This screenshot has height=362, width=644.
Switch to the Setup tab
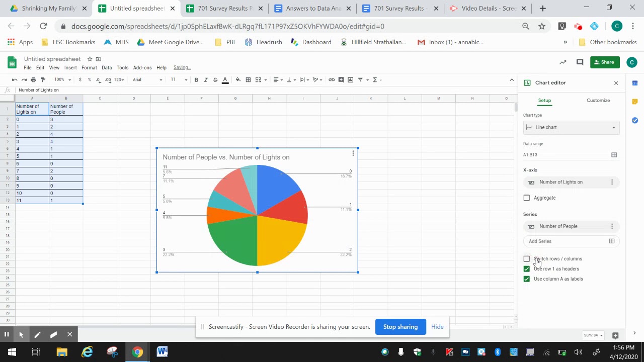click(x=544, y=101)
